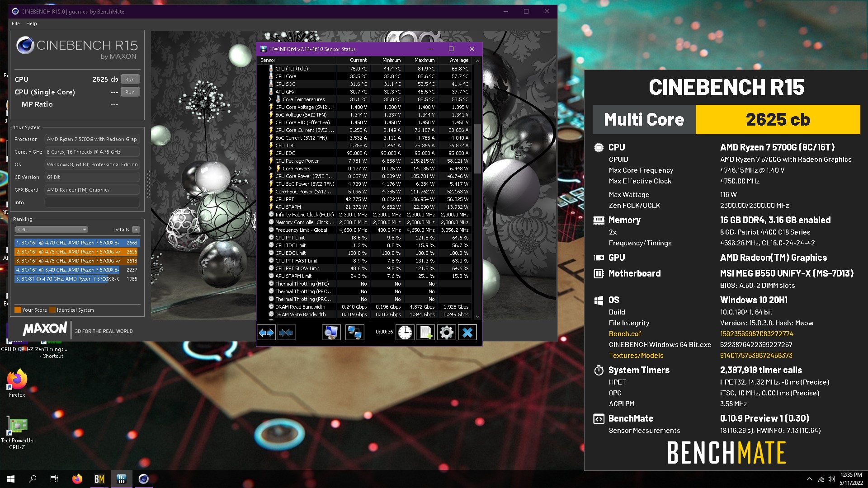Click the Textures/Models yellow label
Image resolution: width=868 pixels, height=488 pixels.
point(636,356)
